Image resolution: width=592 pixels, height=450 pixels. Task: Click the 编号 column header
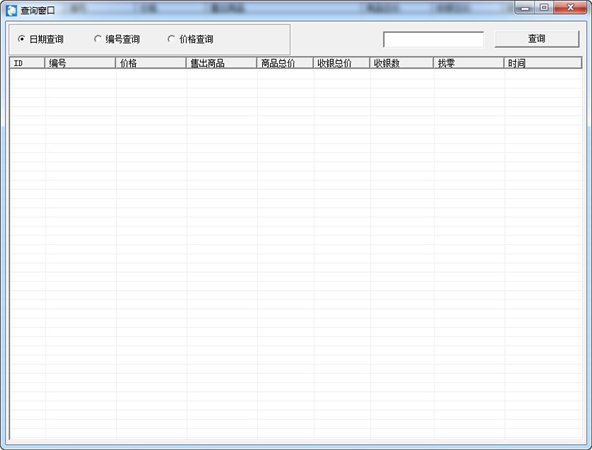pyautogui.click(x=80, y=63)
